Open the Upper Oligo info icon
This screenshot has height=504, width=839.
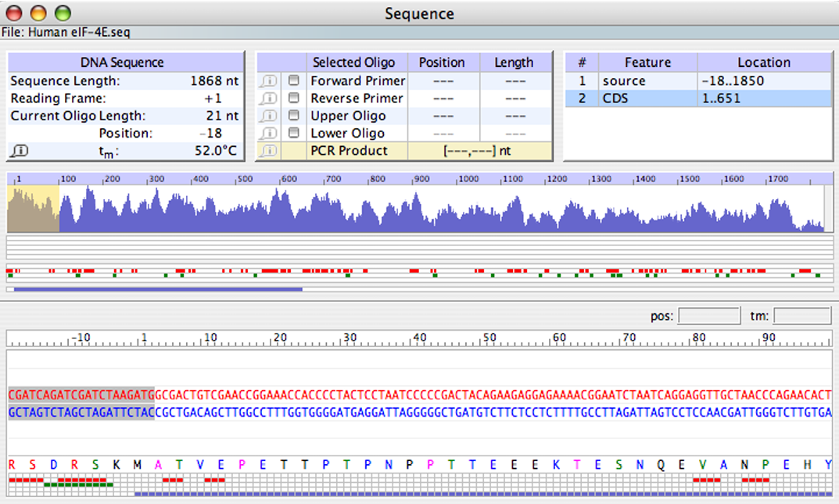[268, 116]
